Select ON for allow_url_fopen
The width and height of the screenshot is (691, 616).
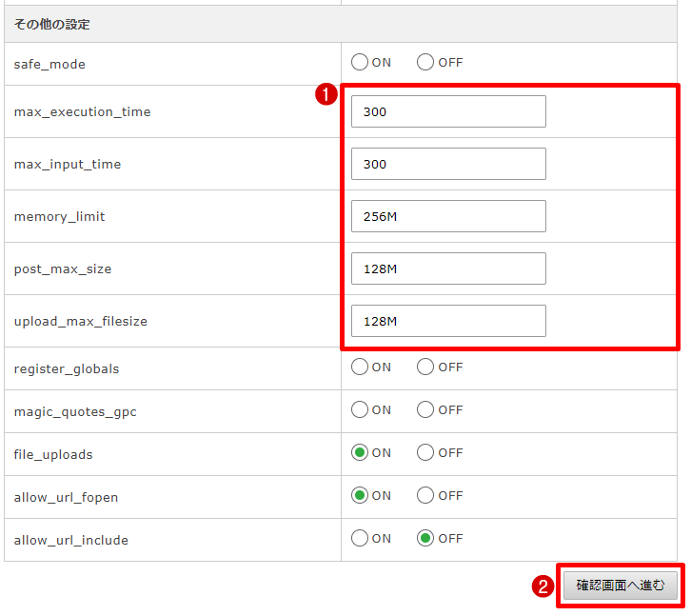pos(360,495)
